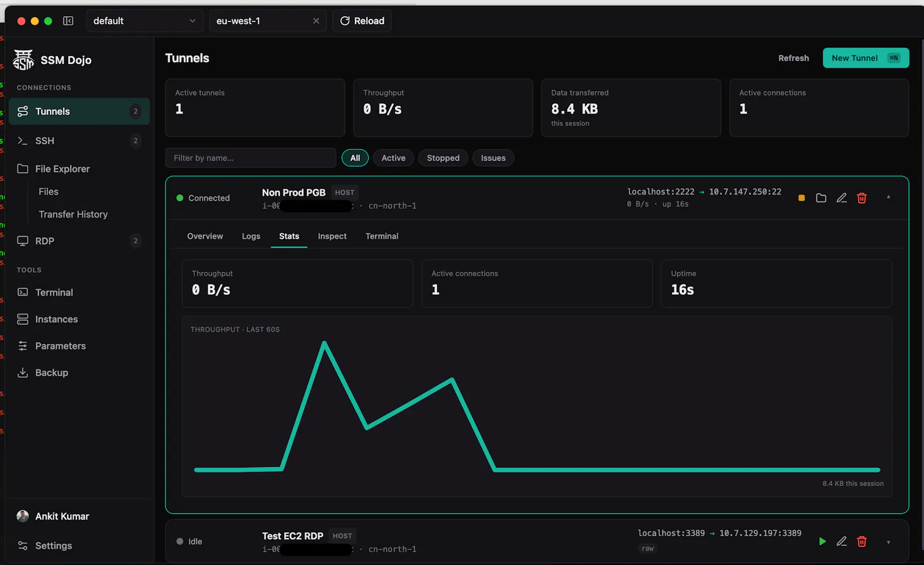Switch to the Logs tab
Viewport: 924px width, 565px height.
coord(251,236)
